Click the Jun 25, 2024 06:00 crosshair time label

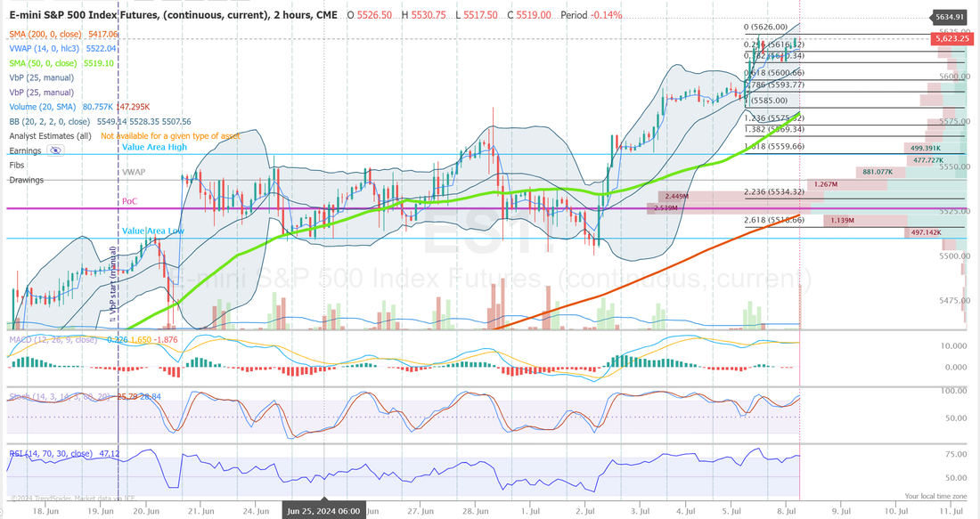pos(323,511)
